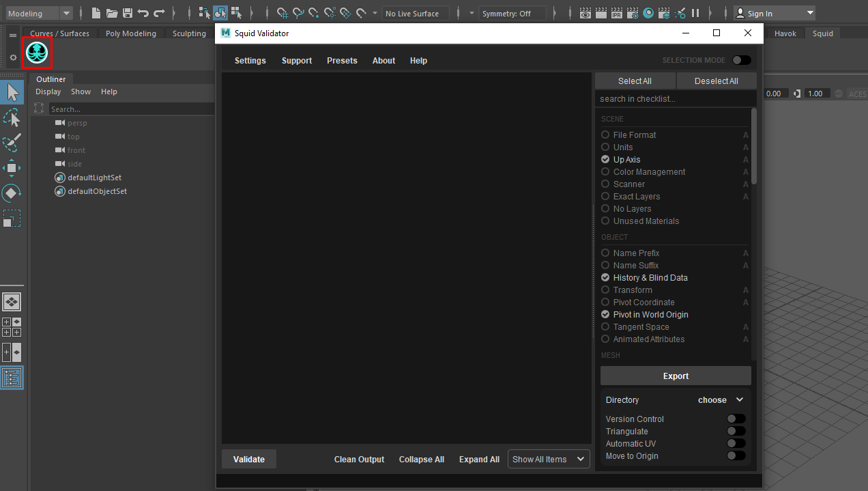
Task: Uncheck History & Blind Data
Action: coord(605,277)
